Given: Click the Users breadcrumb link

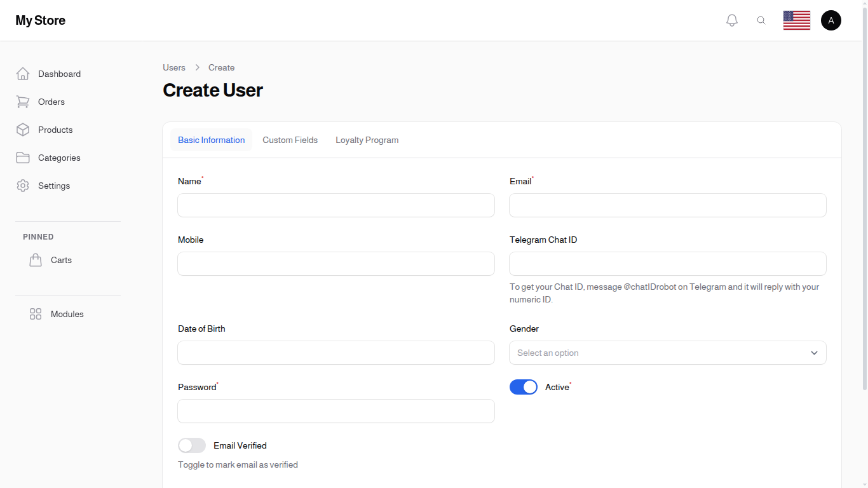Looking at the screenshot, I should click(173, 67).
